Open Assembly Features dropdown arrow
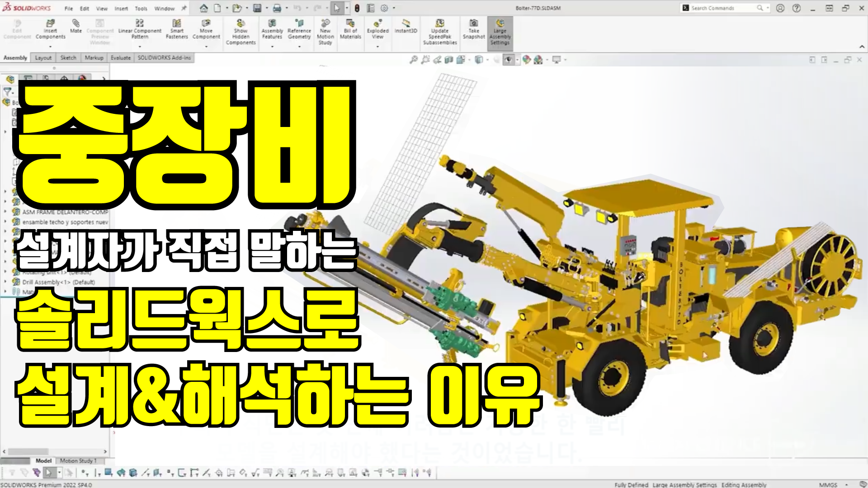The image size is (868, 488). 272,47
